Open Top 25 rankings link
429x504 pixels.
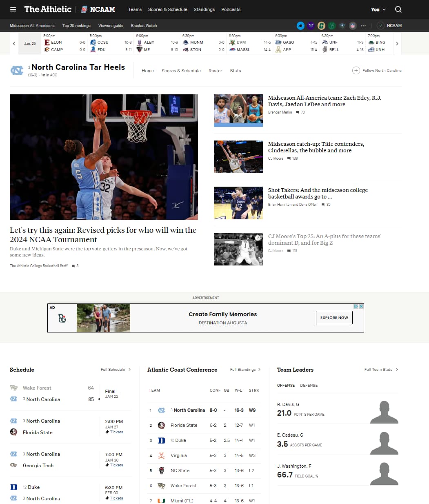coord(76,26)
